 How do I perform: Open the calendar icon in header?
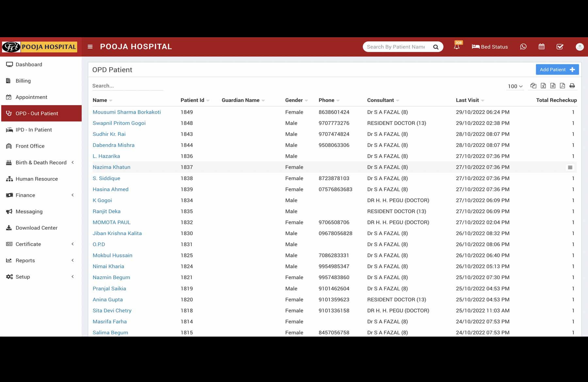pyautogui.click(x=541, y=47)
